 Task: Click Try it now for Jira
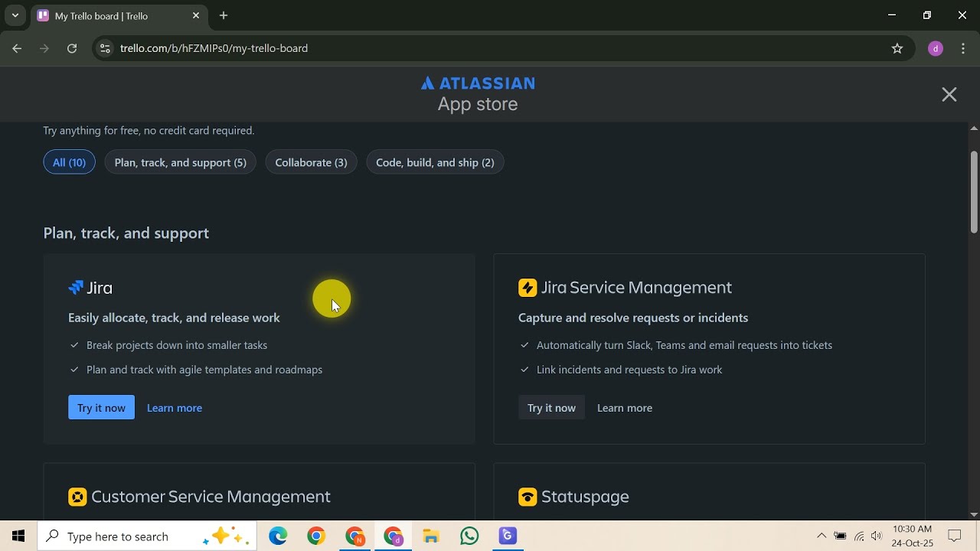(101, 407)
